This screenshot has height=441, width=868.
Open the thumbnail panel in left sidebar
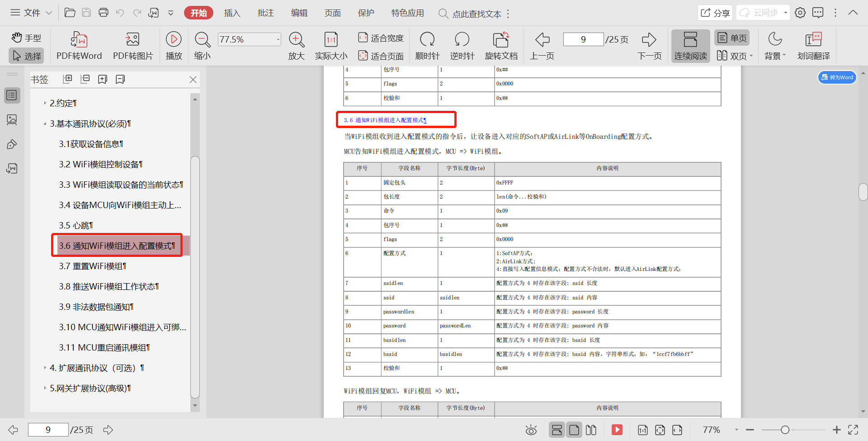(x=12, y=120)
